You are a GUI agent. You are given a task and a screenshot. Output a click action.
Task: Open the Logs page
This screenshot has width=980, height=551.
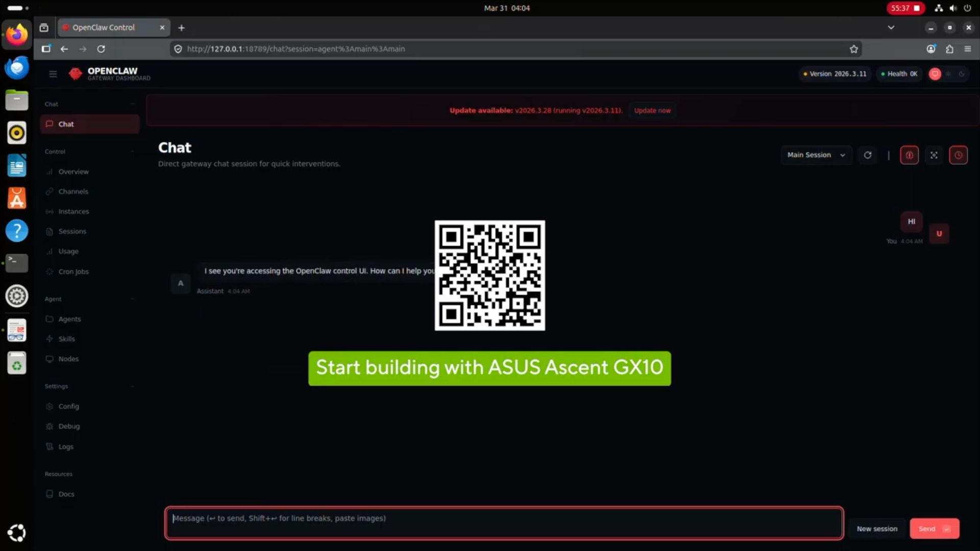(x=90, y=446)
